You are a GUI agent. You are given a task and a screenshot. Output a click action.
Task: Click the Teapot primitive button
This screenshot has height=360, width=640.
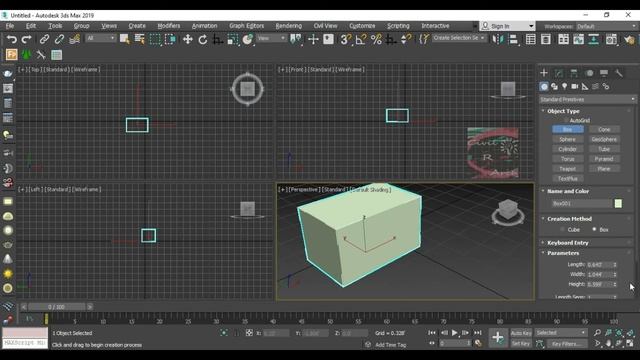click(567, 169)
